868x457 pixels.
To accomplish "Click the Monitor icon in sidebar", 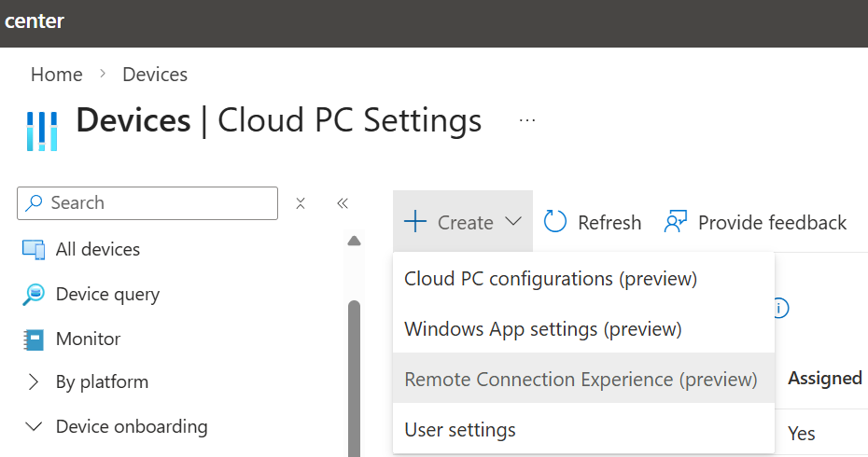I will 34,339.
